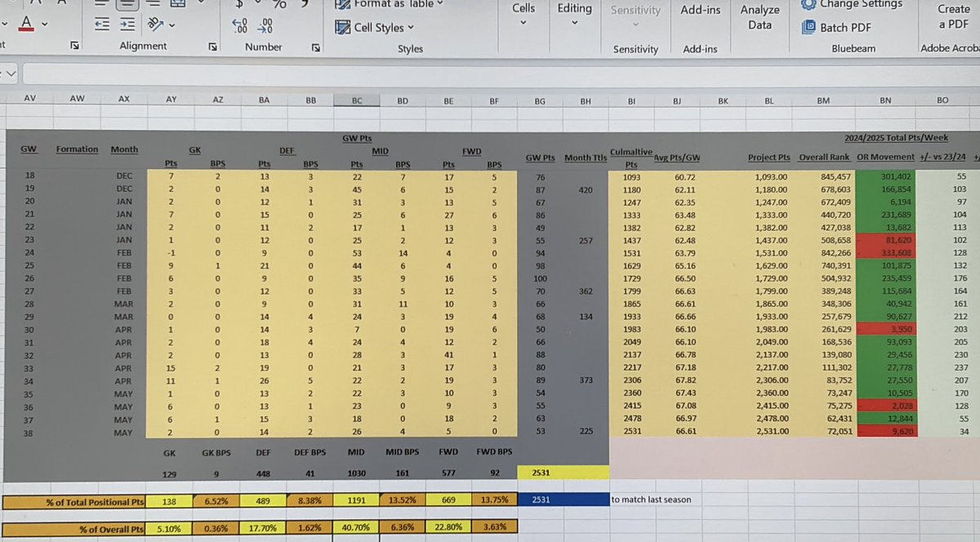Select column header BG
The width and height of the screenshot is (980, 542).
click(540, 100)
